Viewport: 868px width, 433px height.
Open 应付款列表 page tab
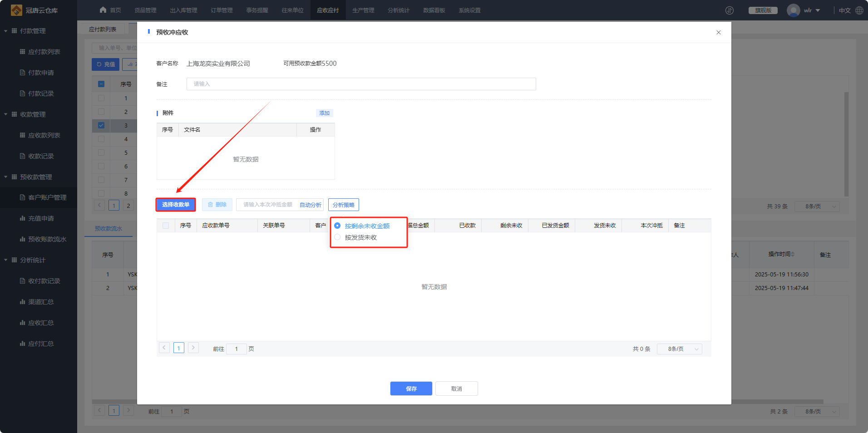coord(103,29)
